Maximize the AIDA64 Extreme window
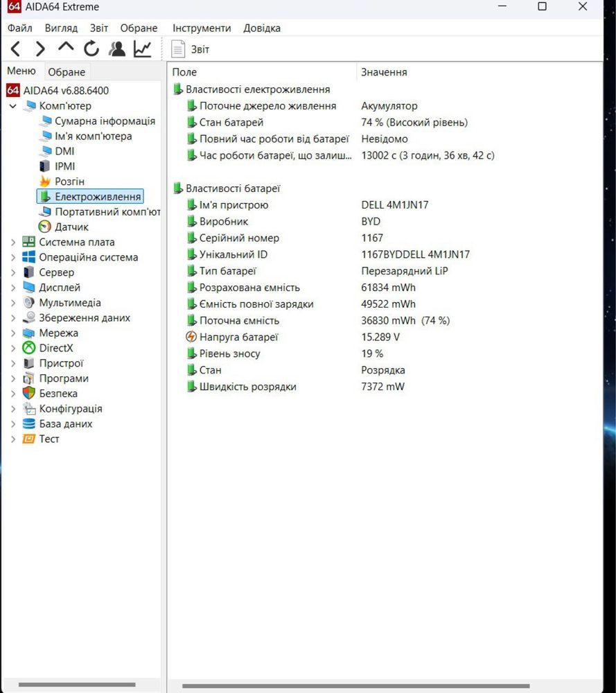Viewport: 616px width, 693px height. 542,6
